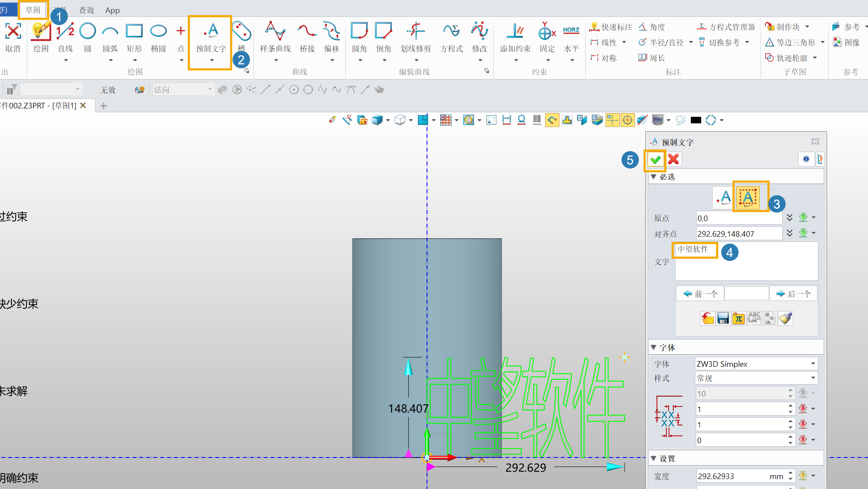Open the 预制文字 preset text tool

pyautogui.click(x=211, y=37)
